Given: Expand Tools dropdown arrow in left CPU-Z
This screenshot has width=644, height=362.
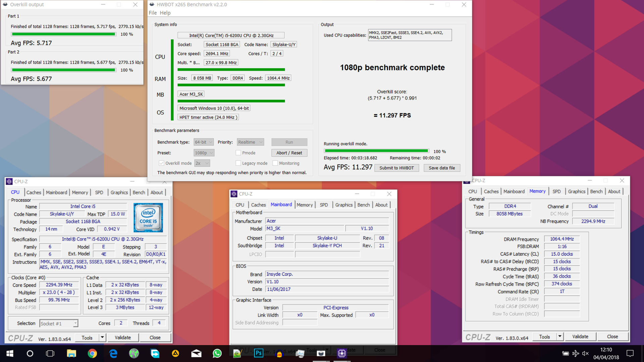Looking at the screenshot, I should click(x=102, y=338).
